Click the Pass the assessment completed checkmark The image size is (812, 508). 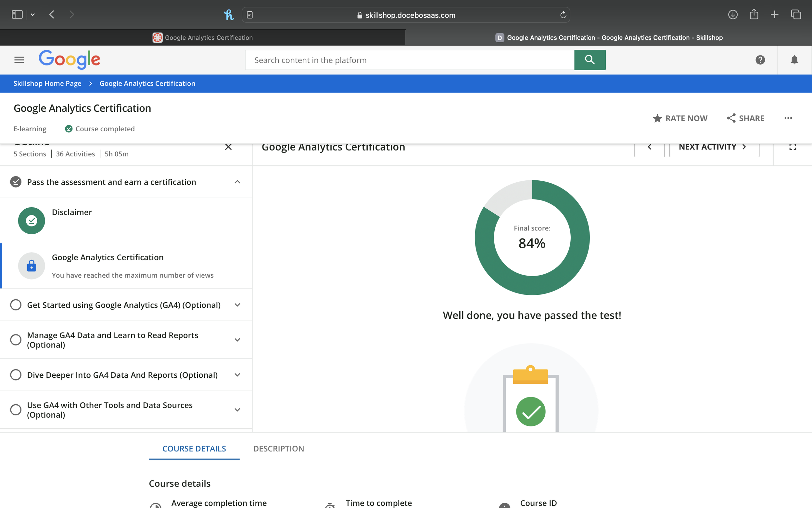pyautogui.click(x=16, y=182)
